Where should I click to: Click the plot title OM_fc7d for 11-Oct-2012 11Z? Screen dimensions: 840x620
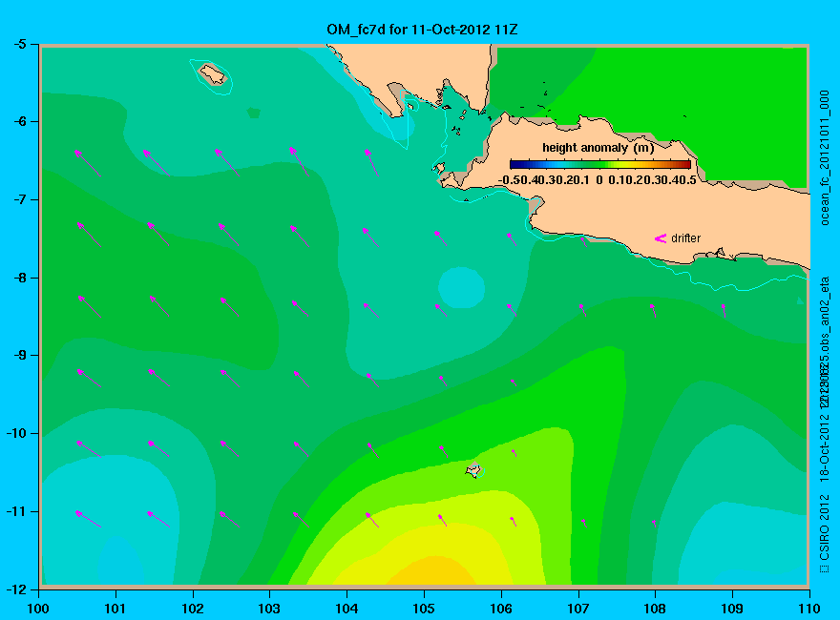422,30
